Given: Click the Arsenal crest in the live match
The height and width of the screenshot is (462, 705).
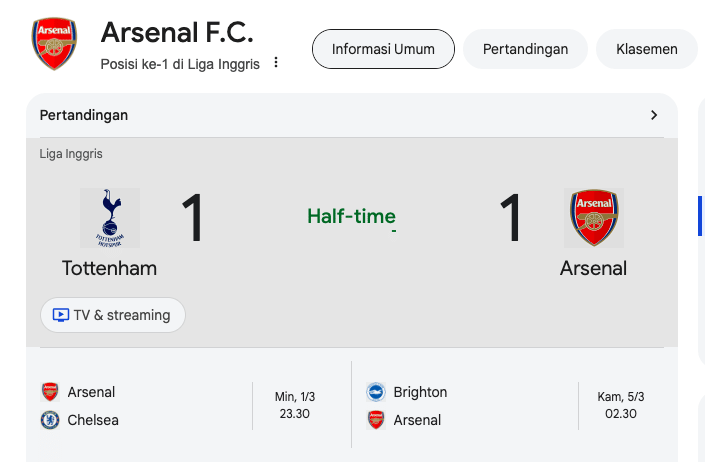Looking at the screenshot, I should click(x=593, y=217).
